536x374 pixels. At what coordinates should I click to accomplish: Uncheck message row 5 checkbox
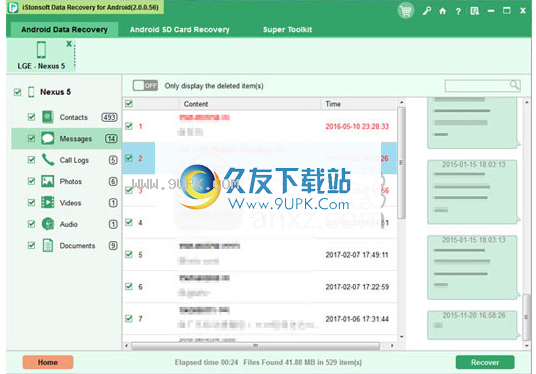pos(129,255)
